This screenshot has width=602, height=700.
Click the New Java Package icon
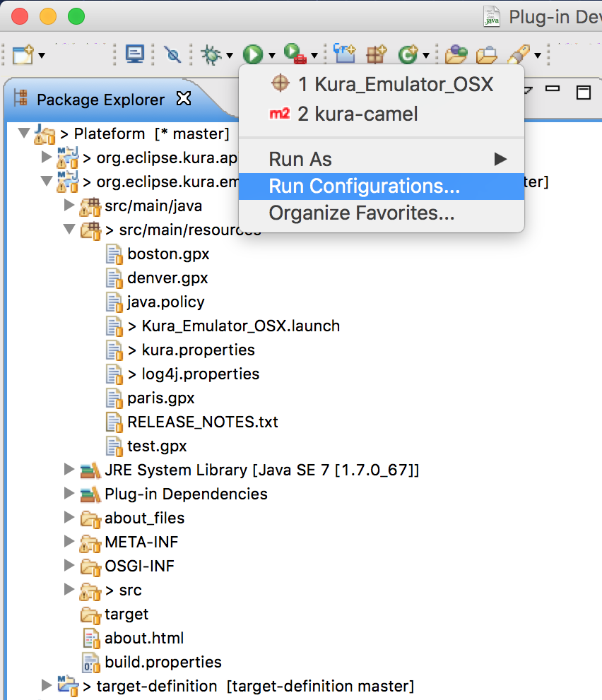375,54
